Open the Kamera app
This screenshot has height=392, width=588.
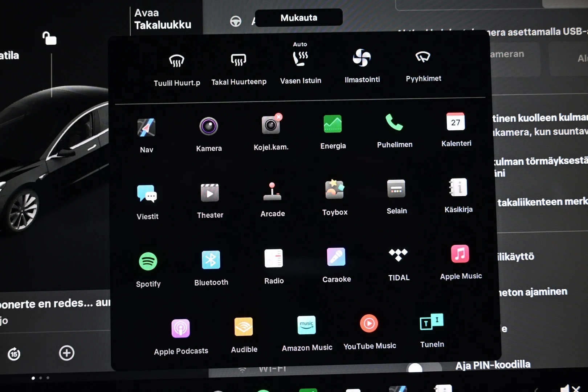pyautogui.click(x=209, y=126)
